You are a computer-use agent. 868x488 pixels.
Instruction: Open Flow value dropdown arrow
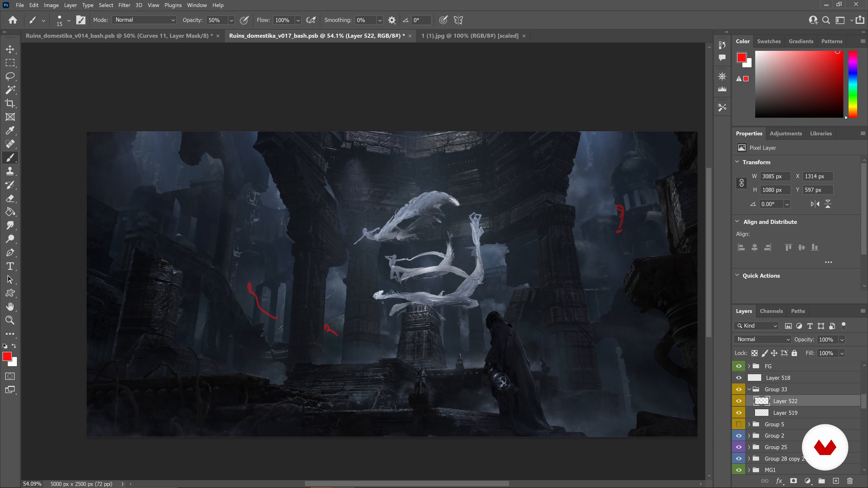[298, 20]
